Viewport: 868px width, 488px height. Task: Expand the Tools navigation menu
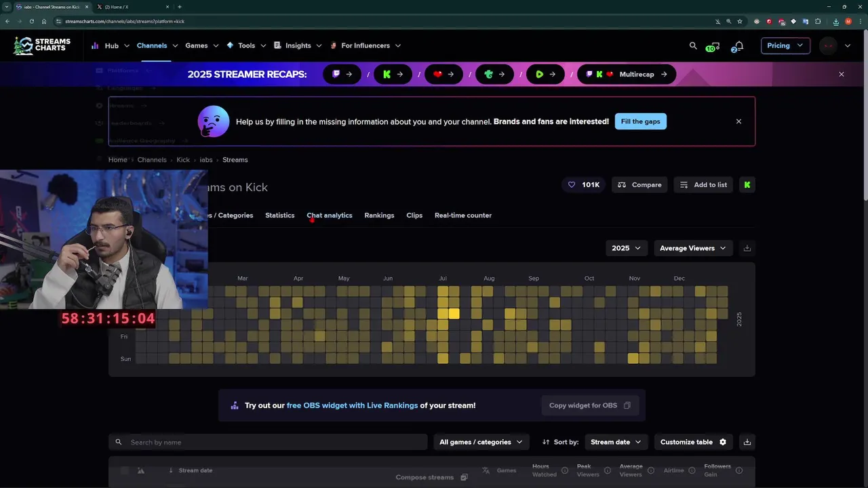[246, 45]
